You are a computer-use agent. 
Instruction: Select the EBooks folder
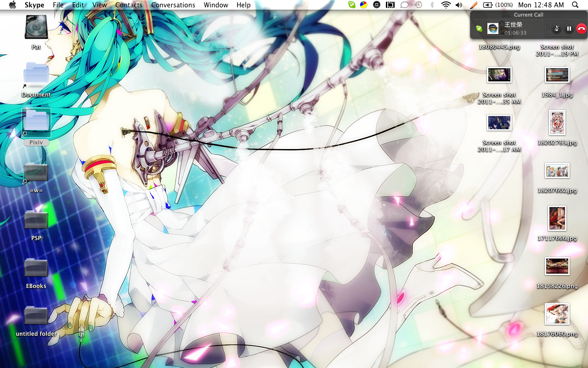coord(36,268)
